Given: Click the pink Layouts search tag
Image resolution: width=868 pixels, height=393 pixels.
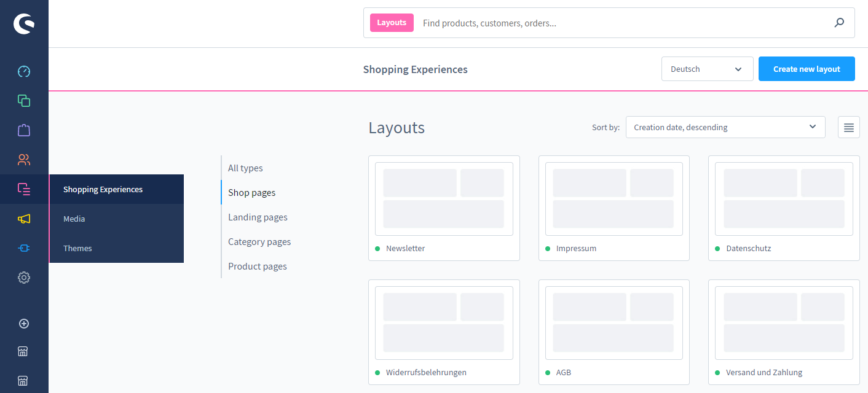Looking at the screenshot, I should (x=392, y=23).
